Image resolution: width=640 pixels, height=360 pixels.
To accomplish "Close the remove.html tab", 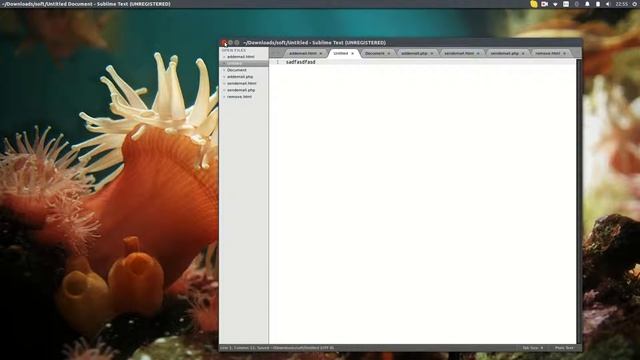I will [564, 53].
